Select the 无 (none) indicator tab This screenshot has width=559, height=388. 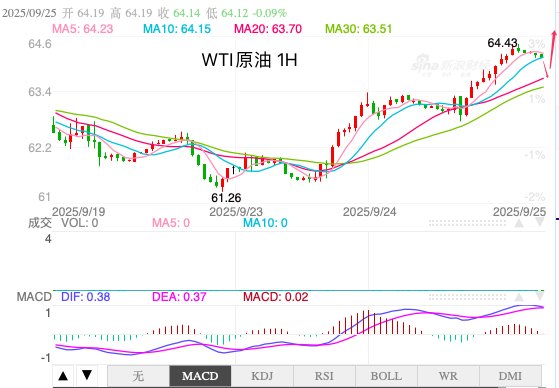pos(138,376)
